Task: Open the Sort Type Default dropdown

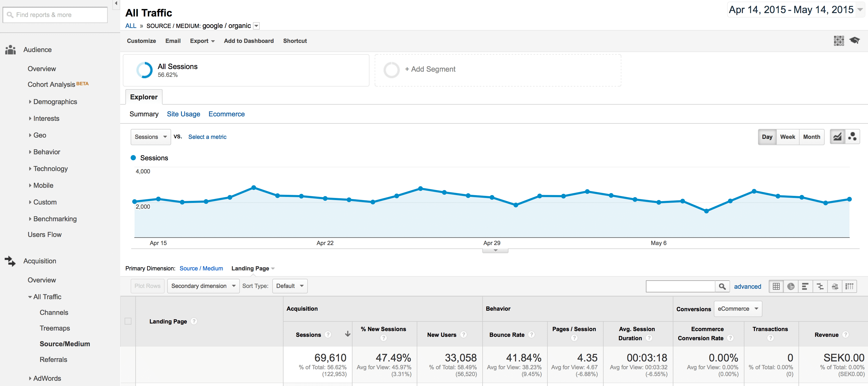Action: click(290, 286)
